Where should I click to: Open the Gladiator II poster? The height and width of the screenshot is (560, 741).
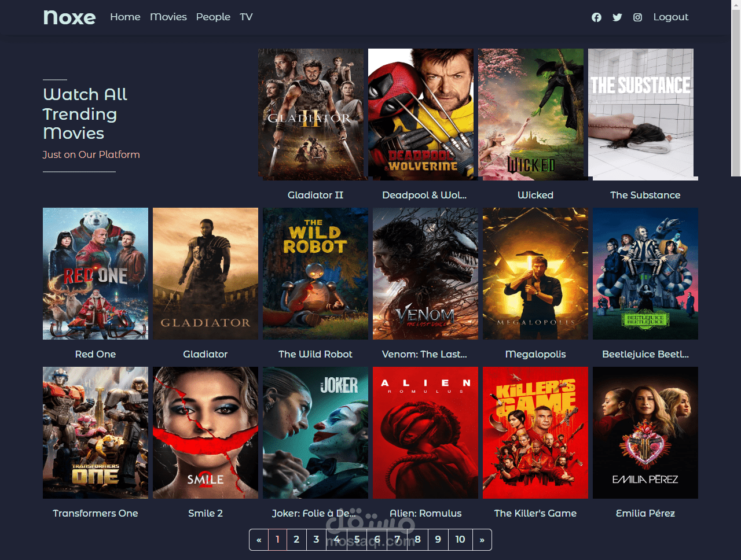tap(311, 115)
